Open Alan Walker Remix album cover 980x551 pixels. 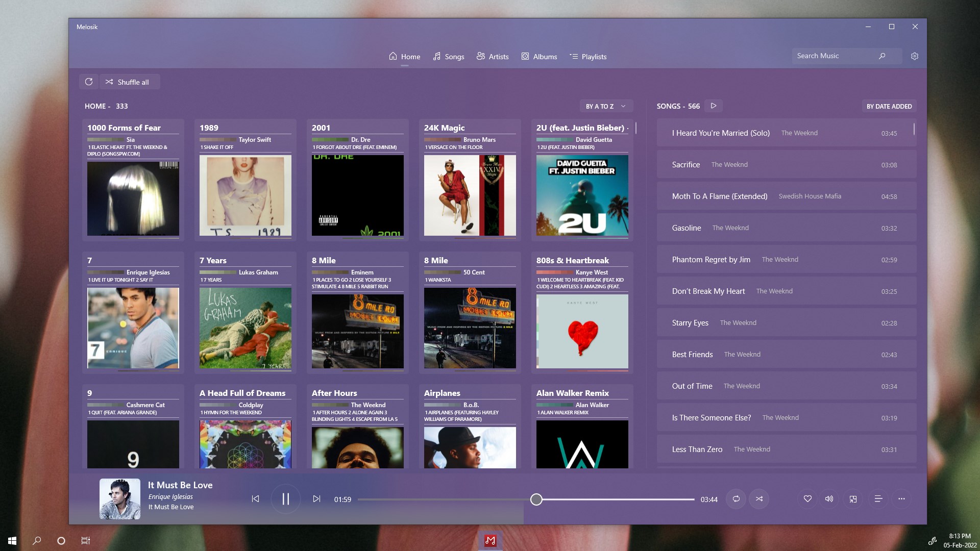(x=582, y=444)
